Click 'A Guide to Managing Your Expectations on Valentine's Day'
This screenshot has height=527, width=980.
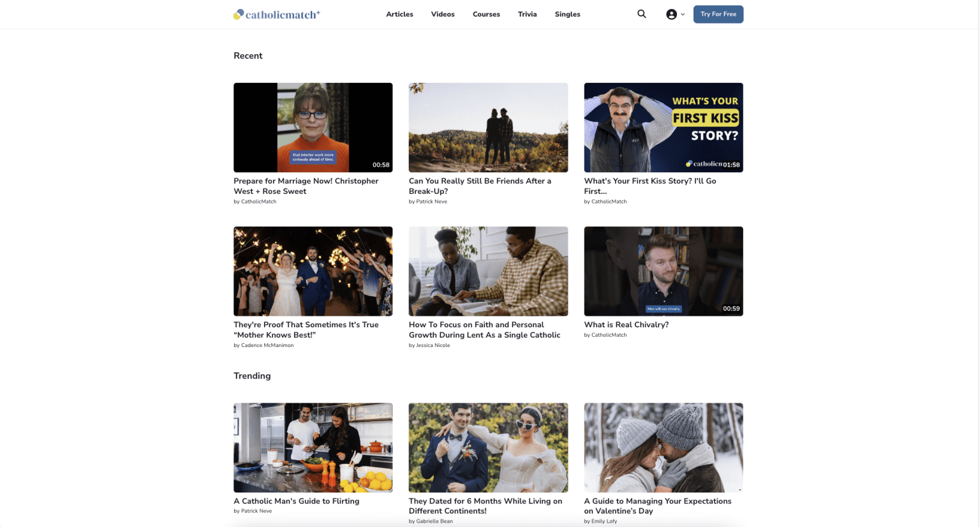658,506
